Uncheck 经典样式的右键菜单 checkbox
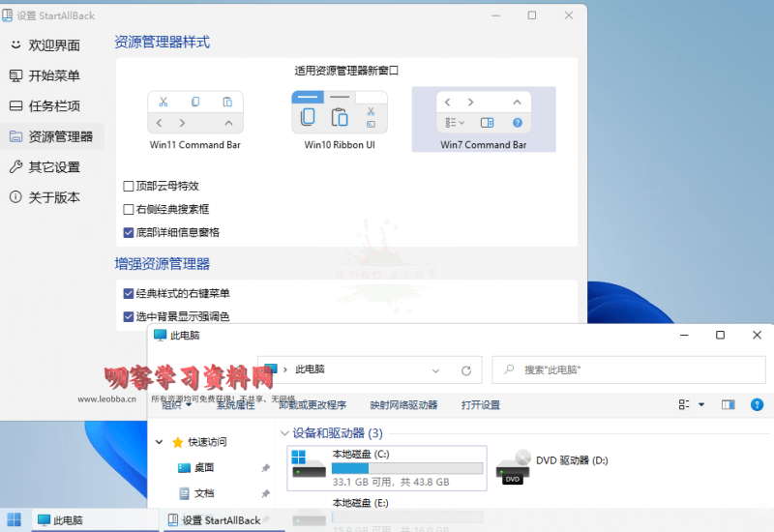The height and width of the screenshot is (532, 774). (x=129, y=294)
